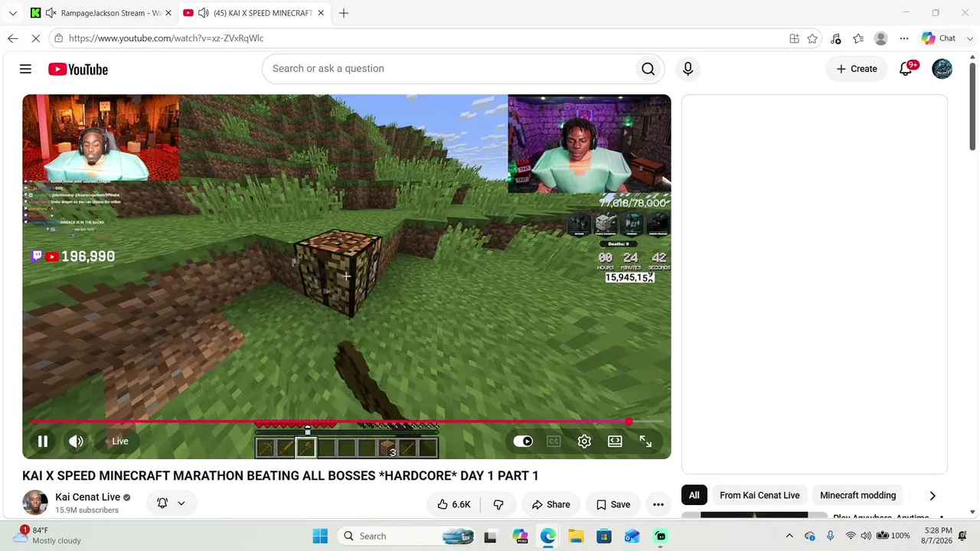Open Microsoft Store from the taskbar

[604, 536]
